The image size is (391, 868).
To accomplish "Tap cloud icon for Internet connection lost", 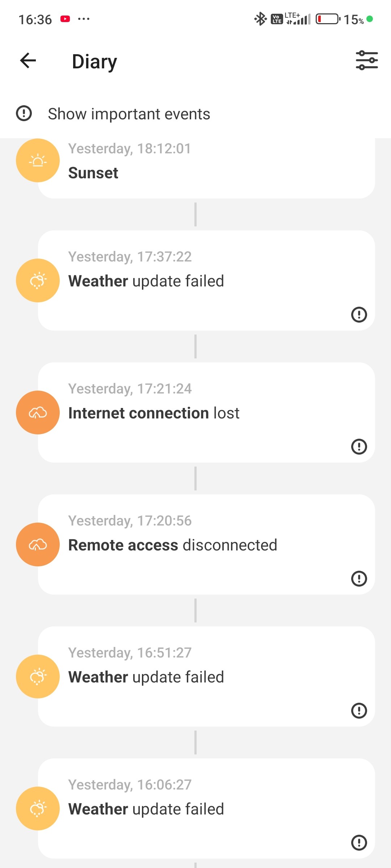I will pos(38,413).
